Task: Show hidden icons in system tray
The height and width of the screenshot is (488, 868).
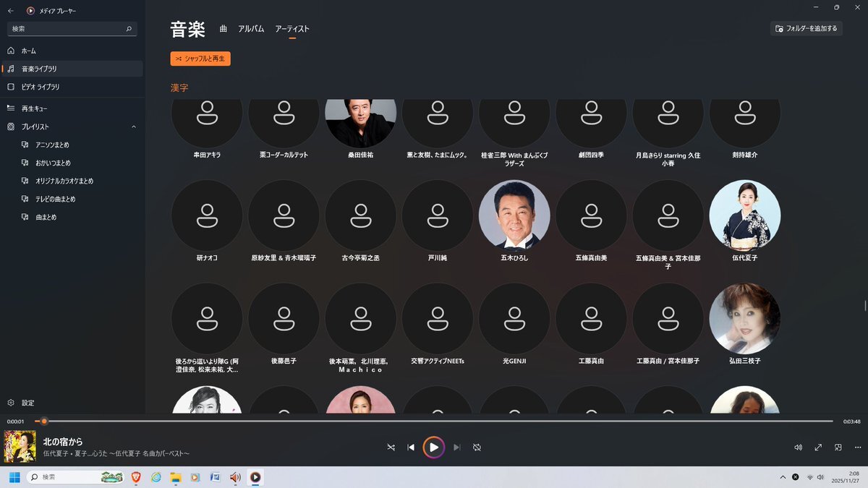Action: tap(782, 477)
